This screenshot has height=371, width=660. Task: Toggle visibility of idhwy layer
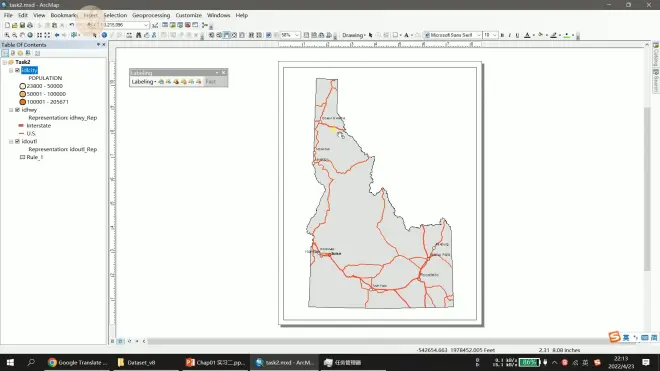[17, 110]
